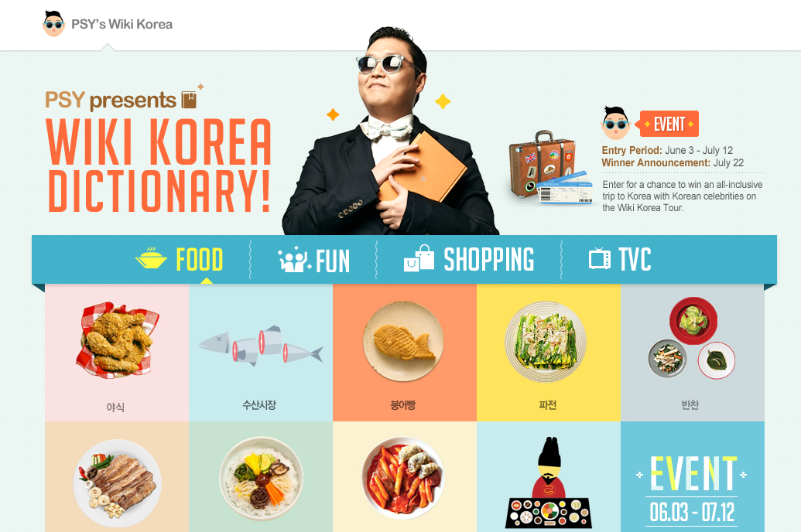Select the 반찬 side dishes tile
Image resolution: width=801 pixels, height=532 pixels.
click(693, 353)
